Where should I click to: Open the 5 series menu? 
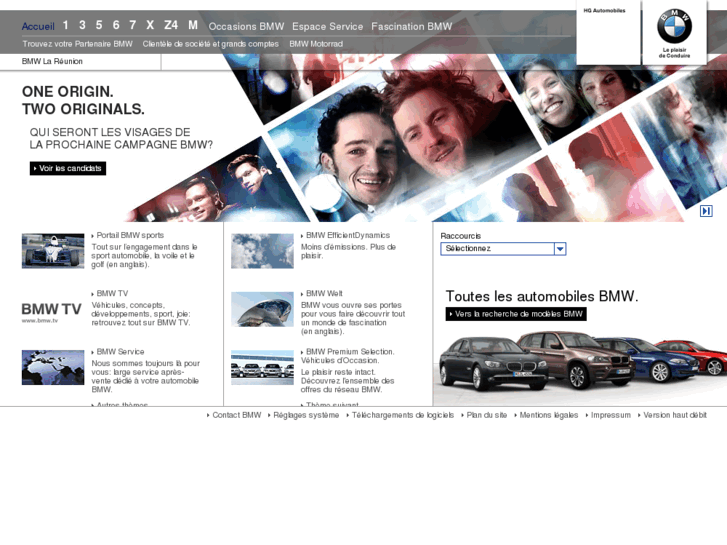tap(99, 25)
